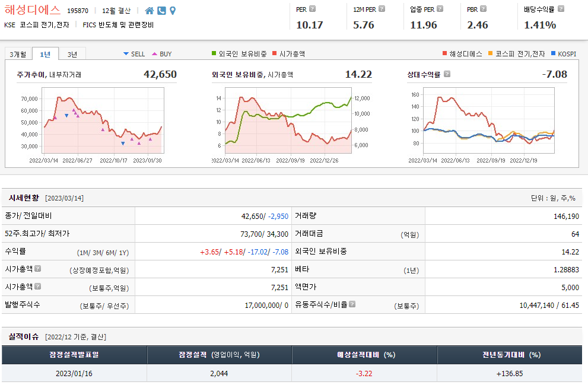588x388 pixels.
Task: Click 종가/전일대비 value 42,650/ -2,950
Action: 265,217
